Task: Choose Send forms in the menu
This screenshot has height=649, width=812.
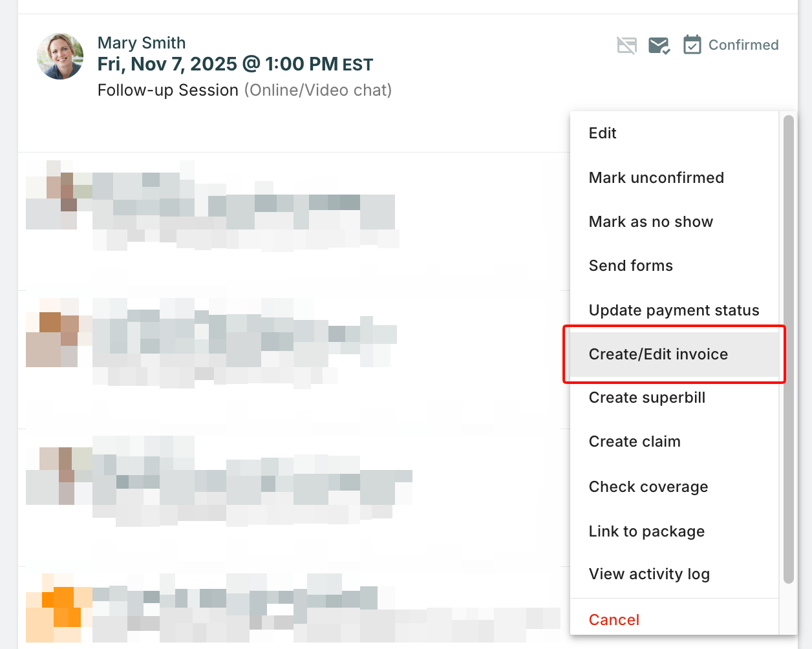Action: (x=630, y=266)
